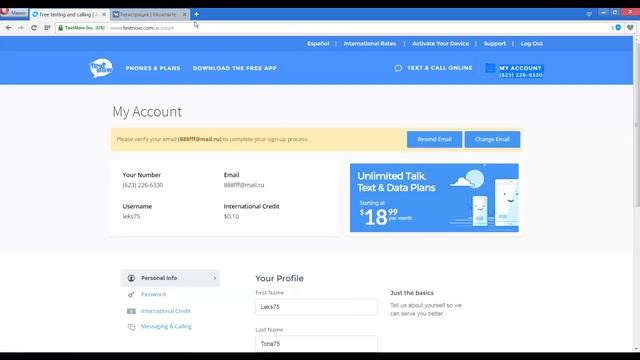Click the Last Name input field

[316, 343]
